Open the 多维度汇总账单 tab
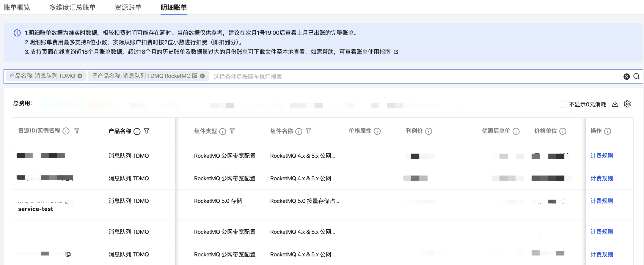Image resolution: width=644 pixels, height=265 pixels. coord(73,7)
